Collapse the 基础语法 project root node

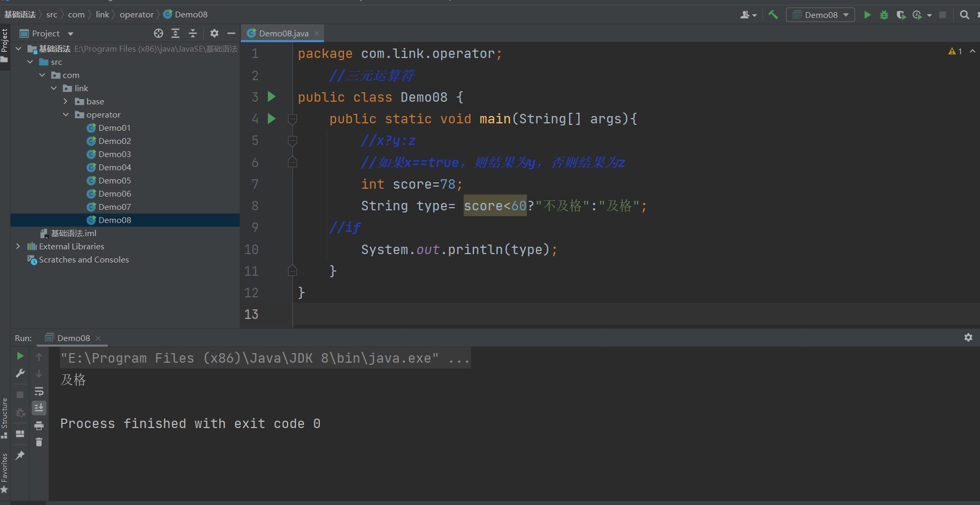(x=18, y=48)
